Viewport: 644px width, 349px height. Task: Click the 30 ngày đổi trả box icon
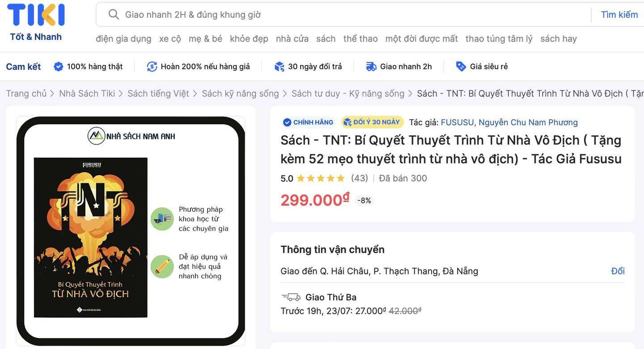(x=280, y=67)
